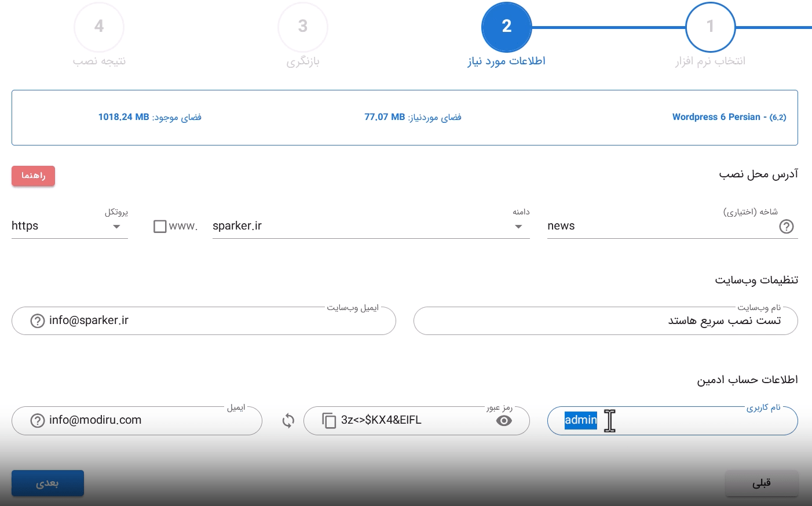The image size is (812, 506).
Task: Click the Wordpress 6 Persian text
Action: coord(729,117)
